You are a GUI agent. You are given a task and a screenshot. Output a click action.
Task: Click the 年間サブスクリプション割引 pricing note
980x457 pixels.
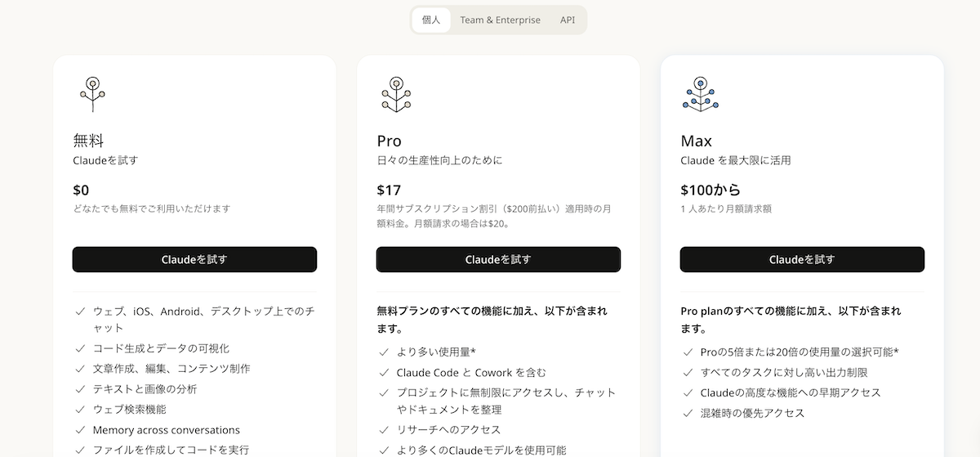coord(493,216)
